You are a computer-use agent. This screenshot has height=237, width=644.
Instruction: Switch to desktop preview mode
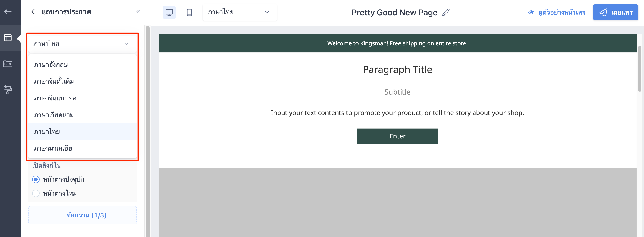pyautogui.click(x=169, y=12)
